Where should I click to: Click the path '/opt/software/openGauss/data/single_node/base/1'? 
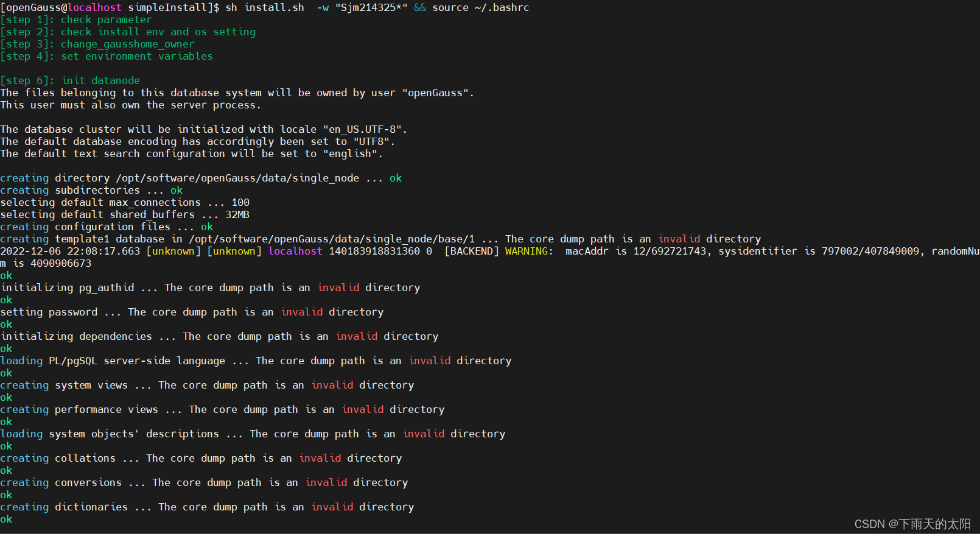(x=332, y=239)
